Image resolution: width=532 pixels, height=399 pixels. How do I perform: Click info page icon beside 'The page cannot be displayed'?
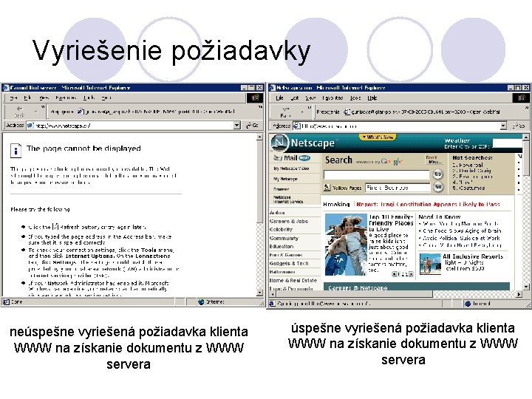16,151
